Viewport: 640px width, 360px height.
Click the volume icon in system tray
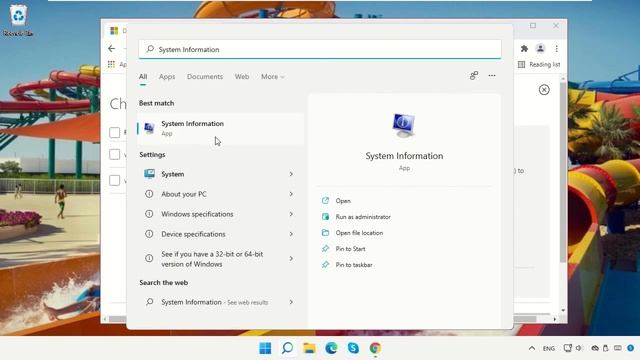(x=579, y=348)
